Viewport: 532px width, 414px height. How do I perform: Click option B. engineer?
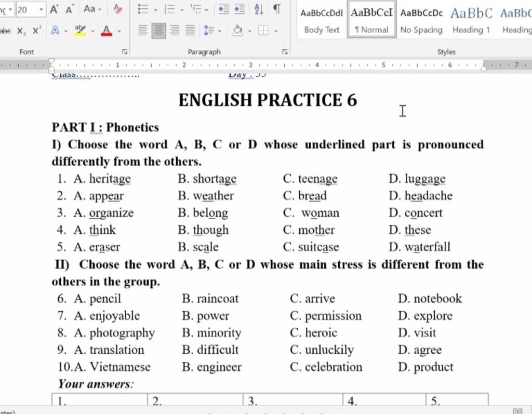(x=212, y=368)
